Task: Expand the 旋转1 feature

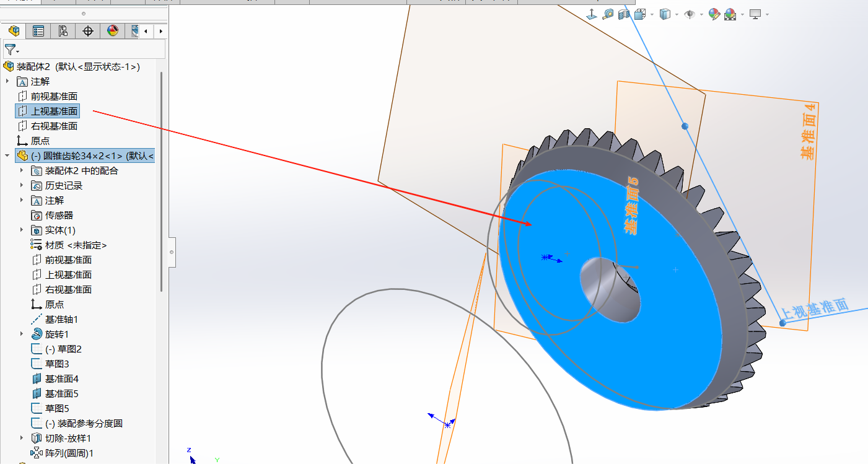Action: click(x=22, y=334)
